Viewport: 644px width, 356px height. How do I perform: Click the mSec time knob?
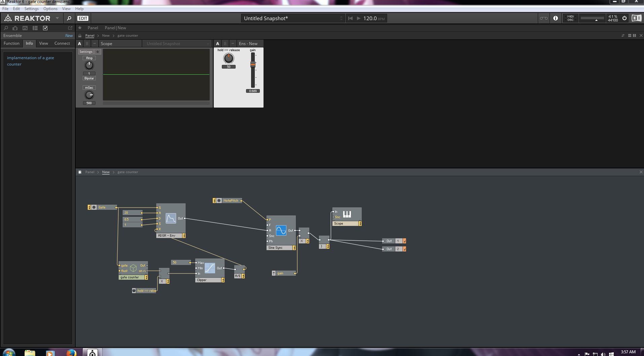coord(89,95)
